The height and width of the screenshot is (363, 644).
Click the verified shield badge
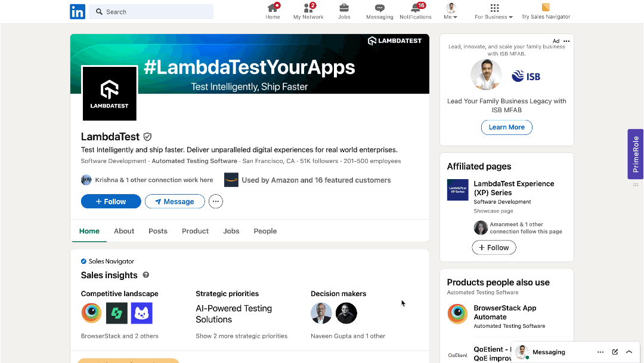click(147, 137)
